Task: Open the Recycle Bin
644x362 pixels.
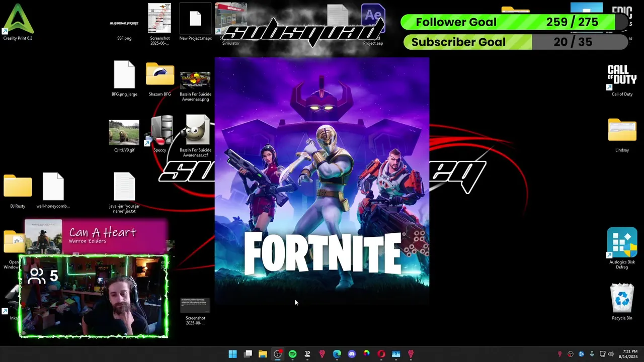Action: click(x=622, y=302)
